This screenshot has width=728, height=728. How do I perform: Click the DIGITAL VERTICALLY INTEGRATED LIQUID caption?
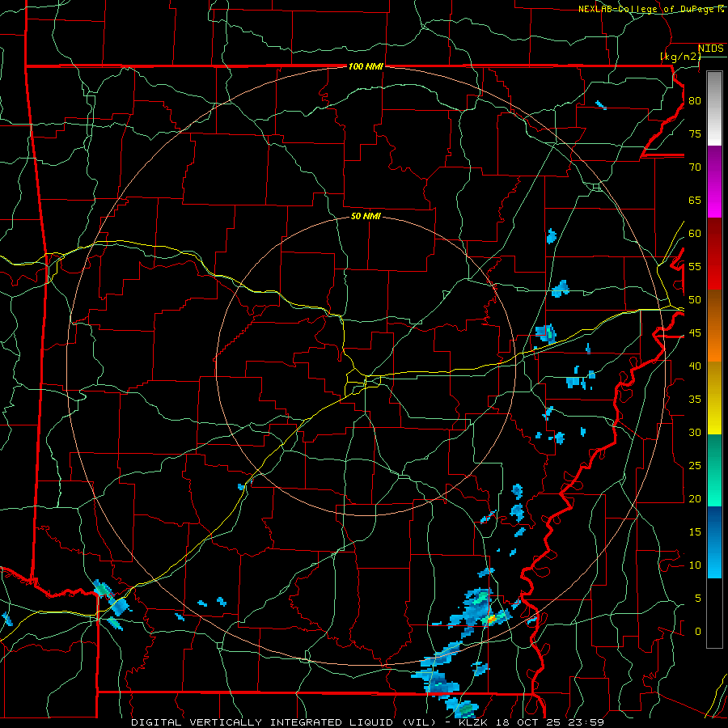(x=283, y=722)
